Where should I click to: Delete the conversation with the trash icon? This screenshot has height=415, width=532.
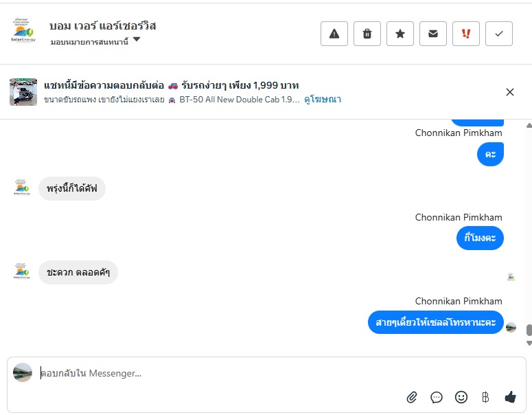[x=367, y=34]
